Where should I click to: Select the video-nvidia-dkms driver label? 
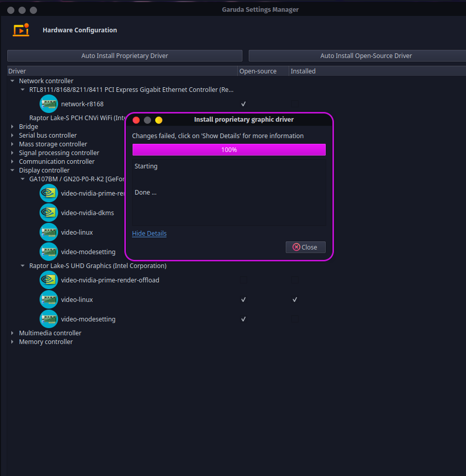click(x=87, y=213)
